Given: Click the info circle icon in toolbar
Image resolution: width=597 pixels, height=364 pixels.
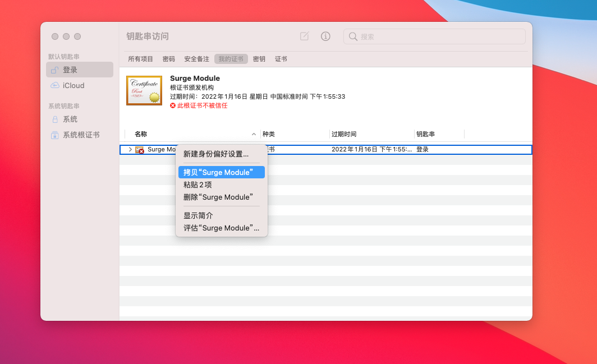Looking at the screenshot, I should tap(325, 36).
